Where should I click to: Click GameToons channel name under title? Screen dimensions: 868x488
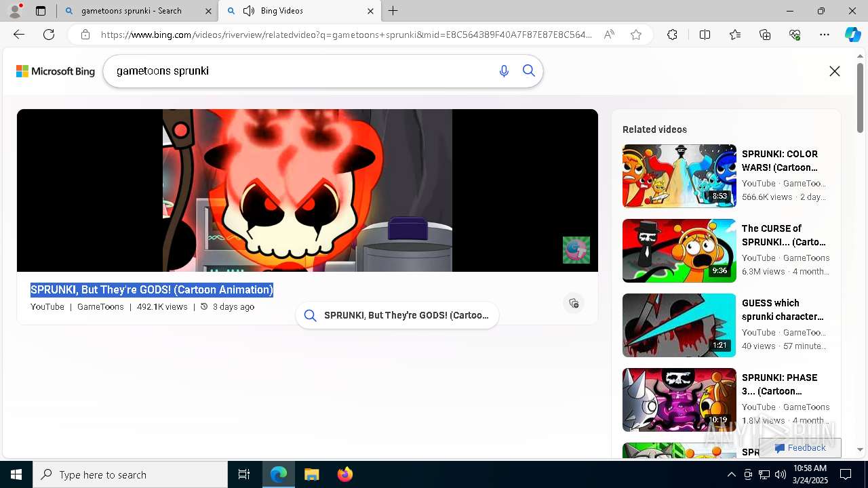click(x=100, y=307)
